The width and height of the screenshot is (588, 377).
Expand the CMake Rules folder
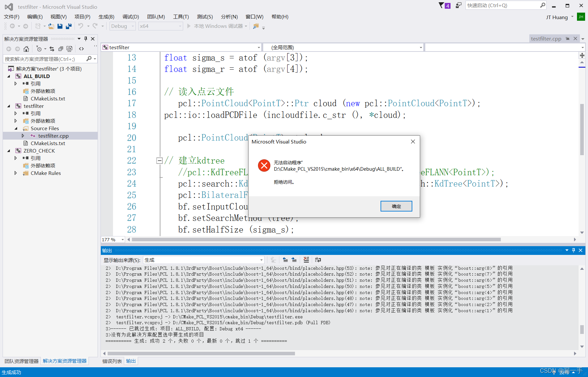pyautogui.click(x=16, y=173)
